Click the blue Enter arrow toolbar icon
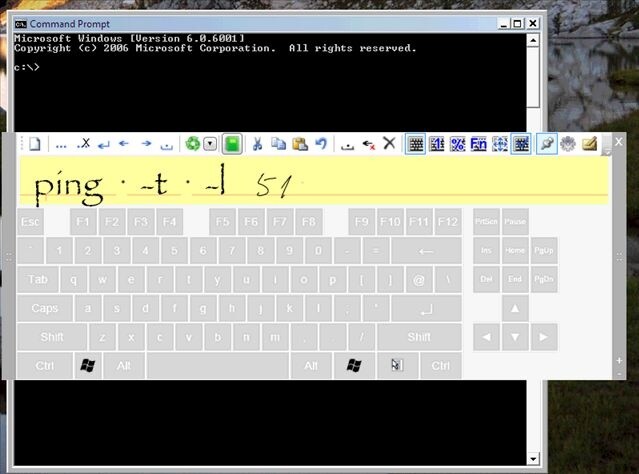 (x=104, y=145)
